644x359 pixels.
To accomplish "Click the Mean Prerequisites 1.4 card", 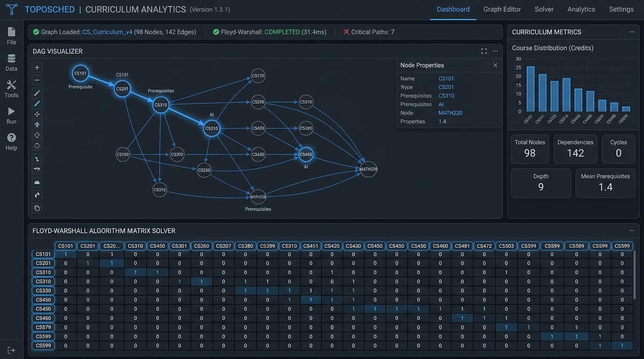I will pos(606,183).
